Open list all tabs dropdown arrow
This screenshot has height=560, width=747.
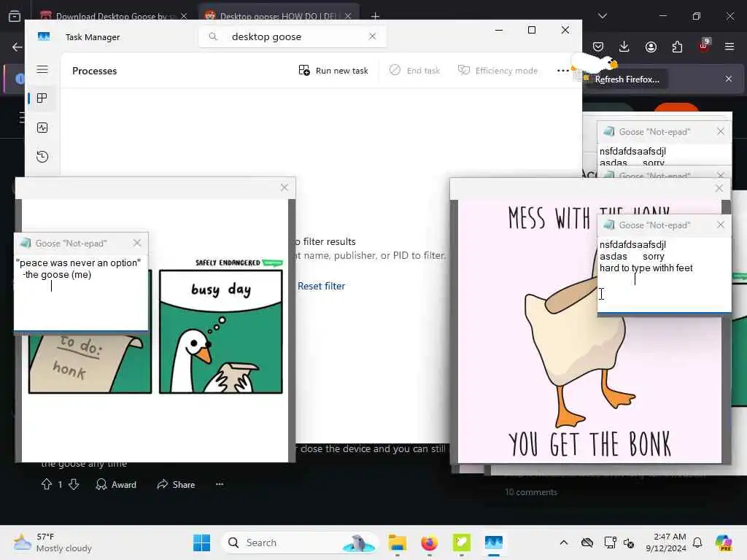coord(603,16)
